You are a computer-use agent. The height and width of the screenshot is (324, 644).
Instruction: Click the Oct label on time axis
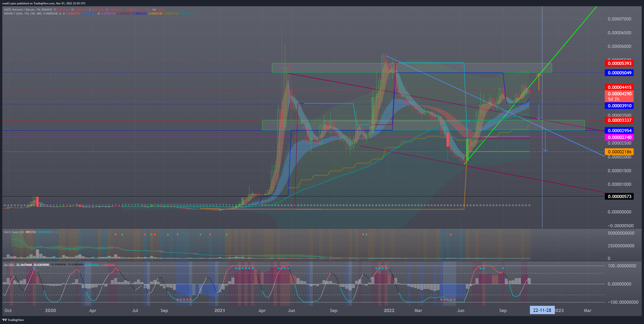tap(8, 310)
